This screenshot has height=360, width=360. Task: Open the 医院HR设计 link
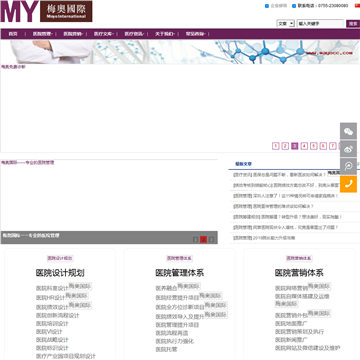tap(51, 297)
